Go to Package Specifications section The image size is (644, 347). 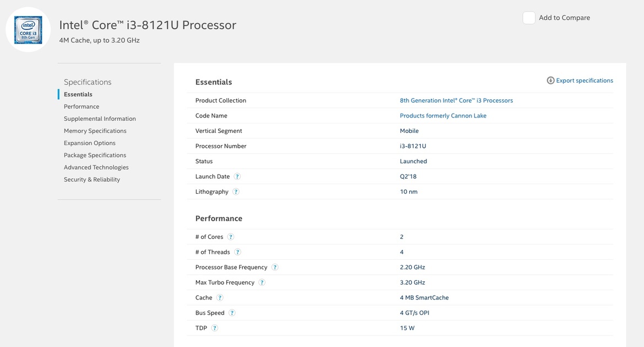click(95, 155)
